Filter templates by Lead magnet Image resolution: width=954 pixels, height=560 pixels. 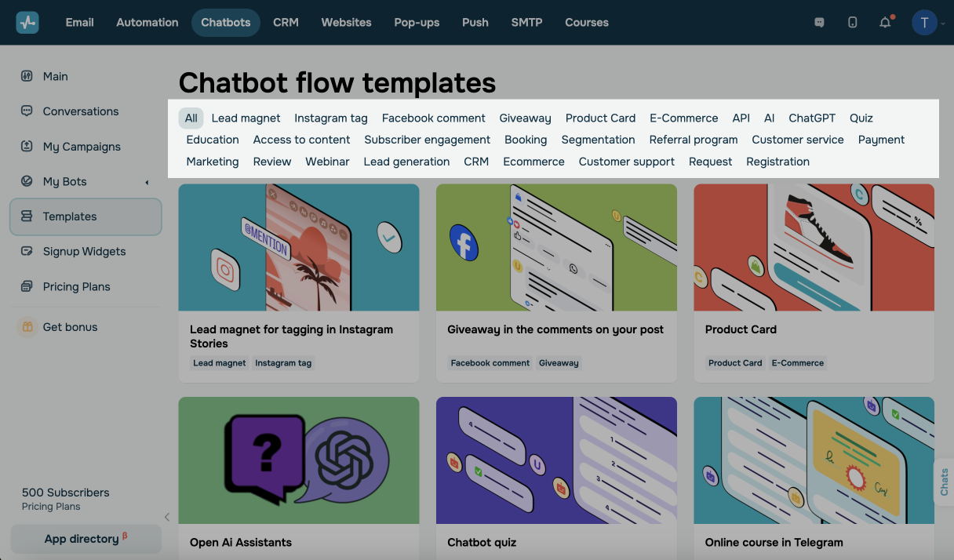[246, 118]
